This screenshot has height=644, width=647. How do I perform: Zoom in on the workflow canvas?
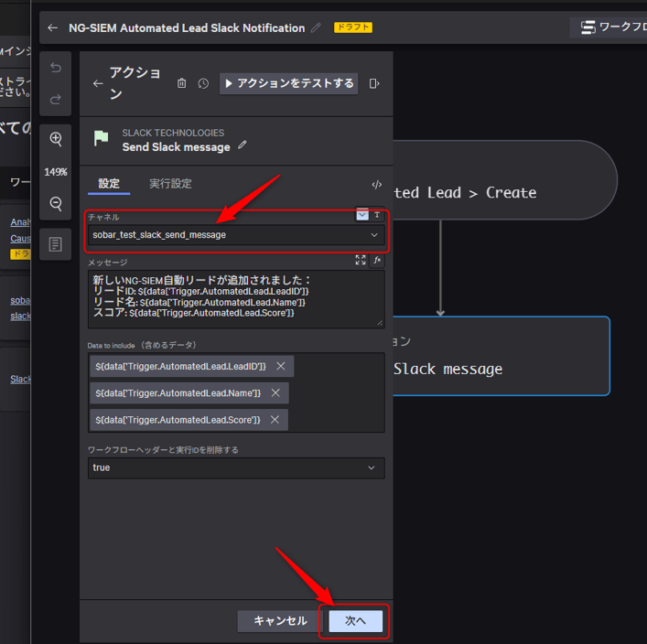click(56, 139)
